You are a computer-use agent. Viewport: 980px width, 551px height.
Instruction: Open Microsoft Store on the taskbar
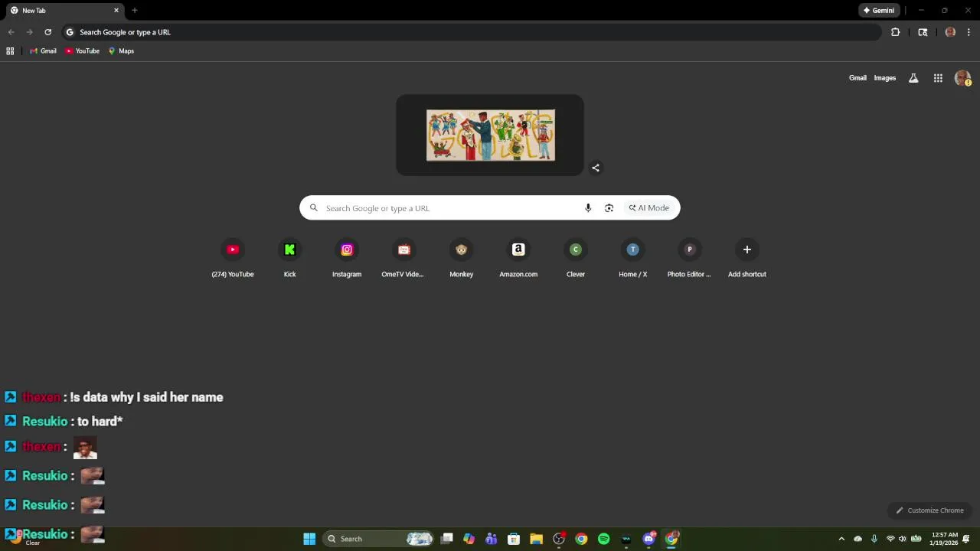click(x=514, y=539)
